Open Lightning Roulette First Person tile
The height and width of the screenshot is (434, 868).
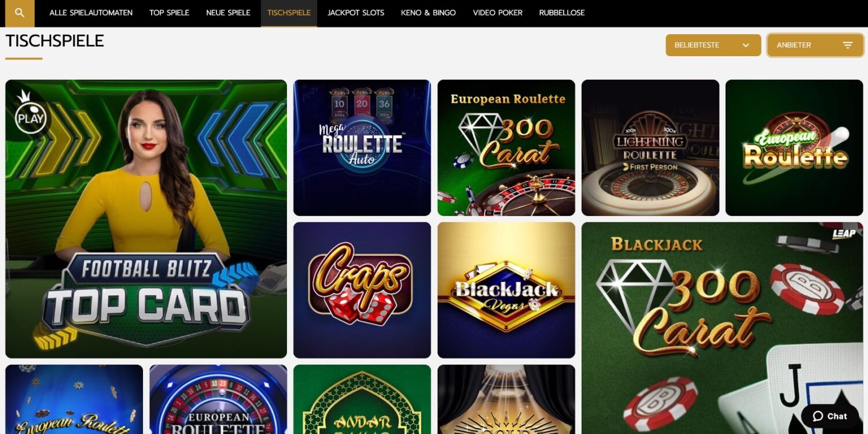650,148
